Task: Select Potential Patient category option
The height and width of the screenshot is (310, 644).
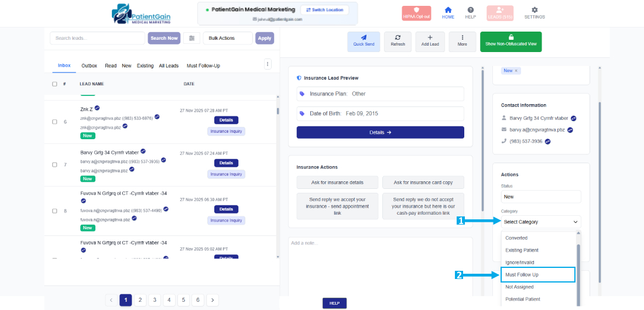Action: tap(522, 299)
